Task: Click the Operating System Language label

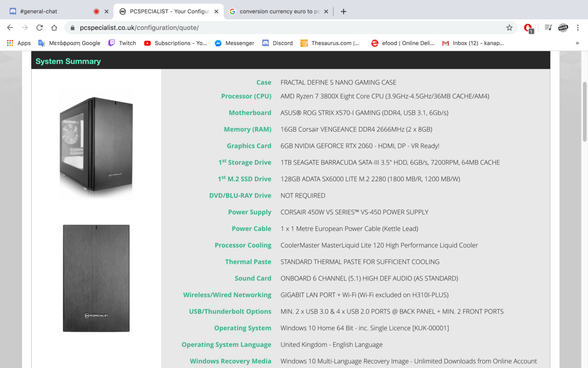Action: pyautogui.click(x=226, y=345)
